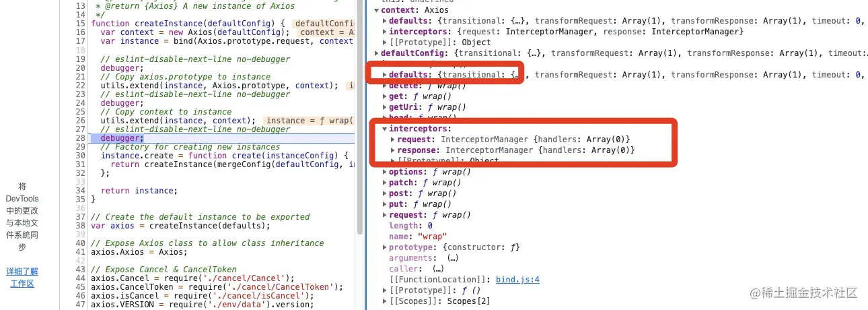868x310 pixels.
Task: Click line number 31 in the gutter
Action: pyautogui.click(x=80, y=164)
